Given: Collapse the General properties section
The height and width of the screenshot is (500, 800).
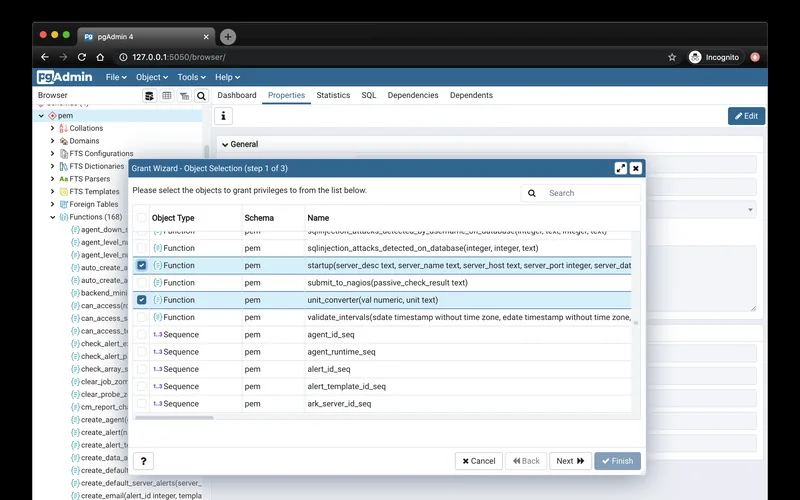Looking at the screenshot, I should coord(224,144).
